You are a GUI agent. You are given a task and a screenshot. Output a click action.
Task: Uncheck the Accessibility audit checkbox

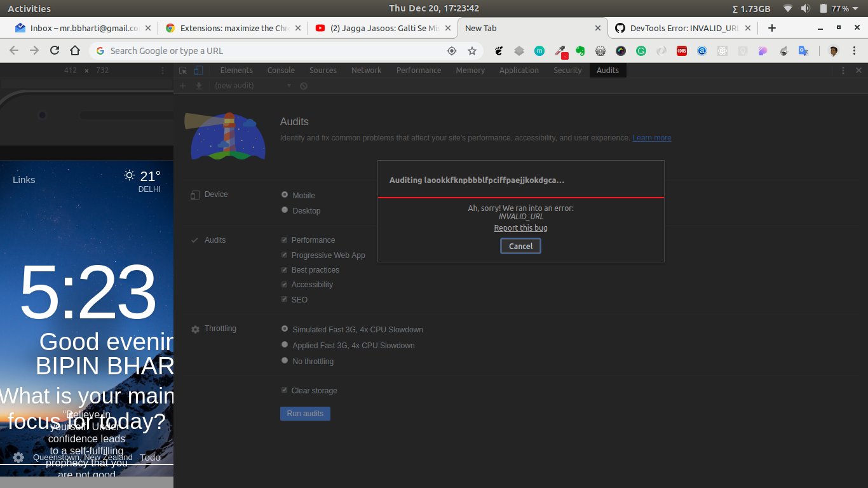tap(284, 284)
